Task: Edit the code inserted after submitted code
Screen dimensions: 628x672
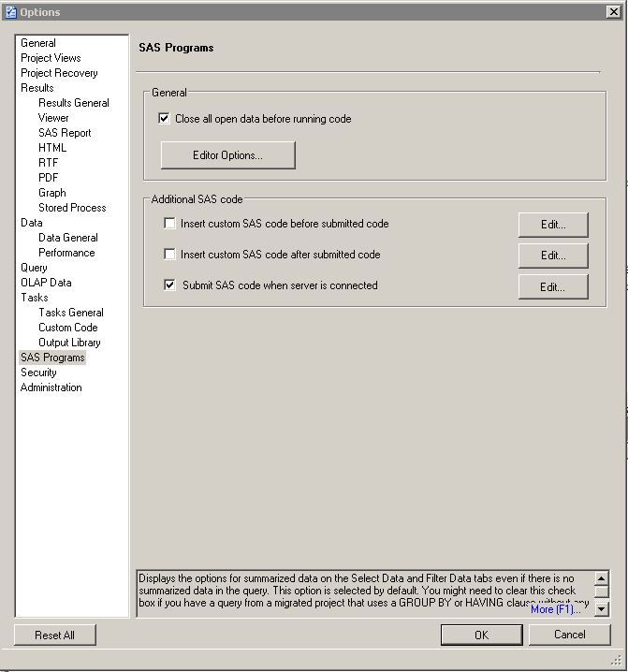Action: (553, 256)
